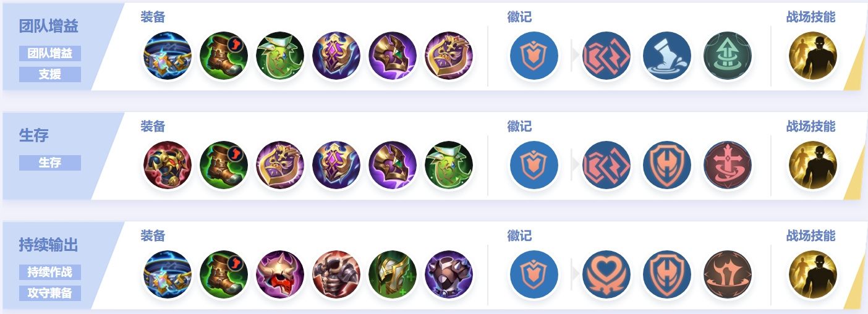This screenshot has height=314, width=868.
Task: Click the green upward arrow emblem in 团队增益 row
Action: [x=728, y=56]
